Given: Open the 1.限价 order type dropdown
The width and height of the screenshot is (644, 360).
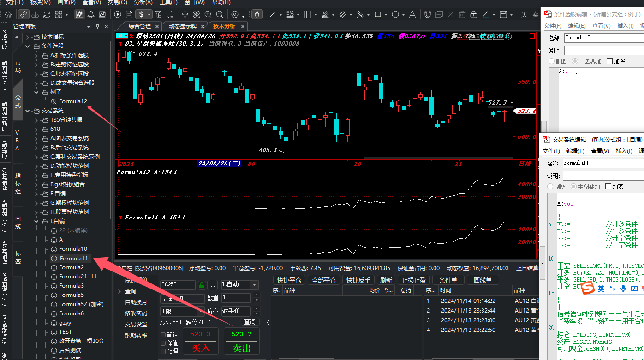Looking at the screenshot, I should pyautogui.click(x=201, y=312).
